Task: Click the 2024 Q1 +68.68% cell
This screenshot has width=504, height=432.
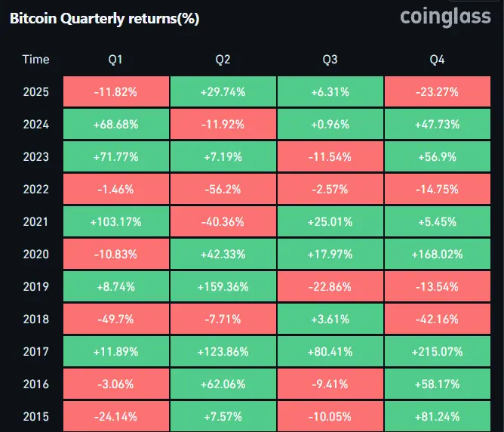Action: pos(116,124)
